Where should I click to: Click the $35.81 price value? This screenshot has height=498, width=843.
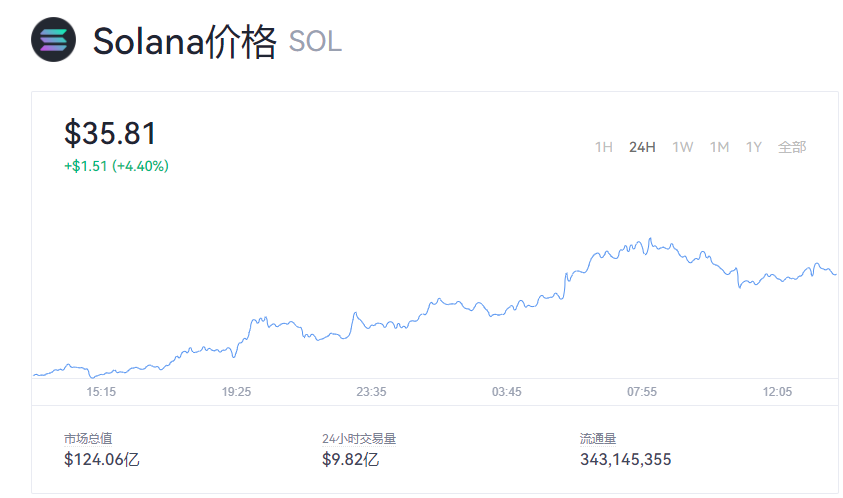pyautogui.click(x=110, y=133)
